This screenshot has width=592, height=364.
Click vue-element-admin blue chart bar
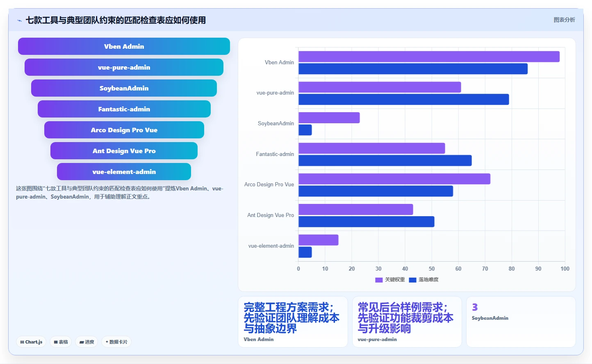click(x=305, y=252)
